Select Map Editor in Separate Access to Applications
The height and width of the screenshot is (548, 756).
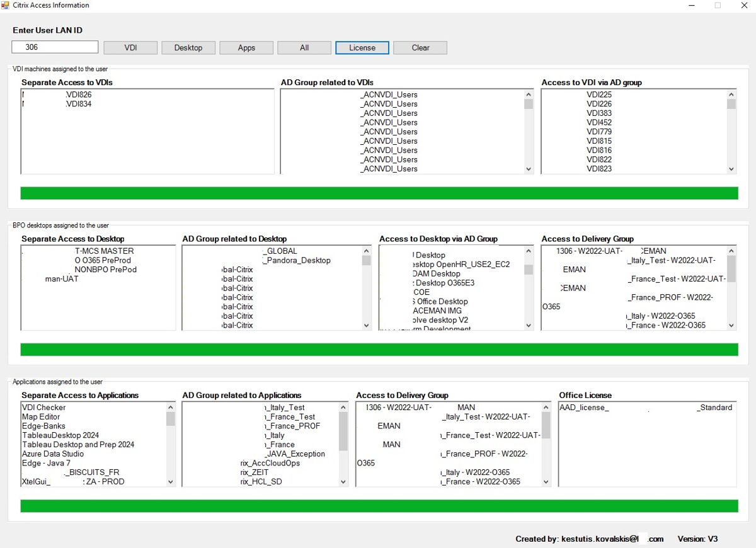41,417
